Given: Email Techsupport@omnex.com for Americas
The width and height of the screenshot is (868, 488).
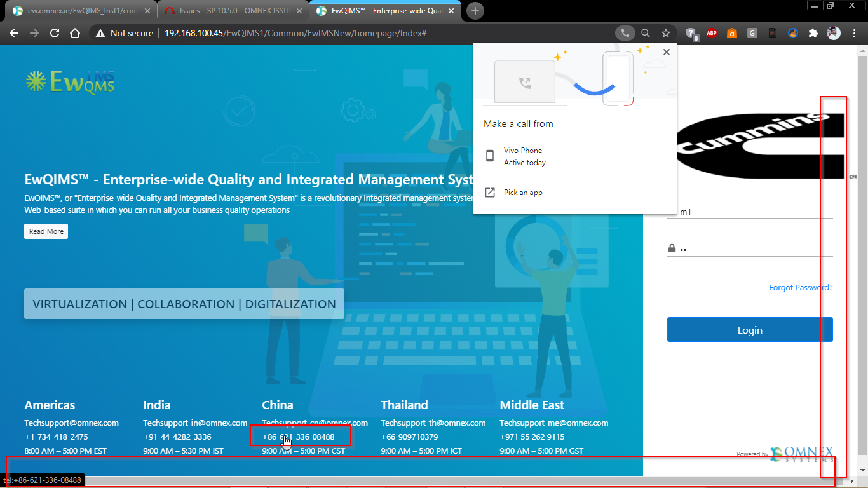Looking at the screenshot, I should point(71,423).
